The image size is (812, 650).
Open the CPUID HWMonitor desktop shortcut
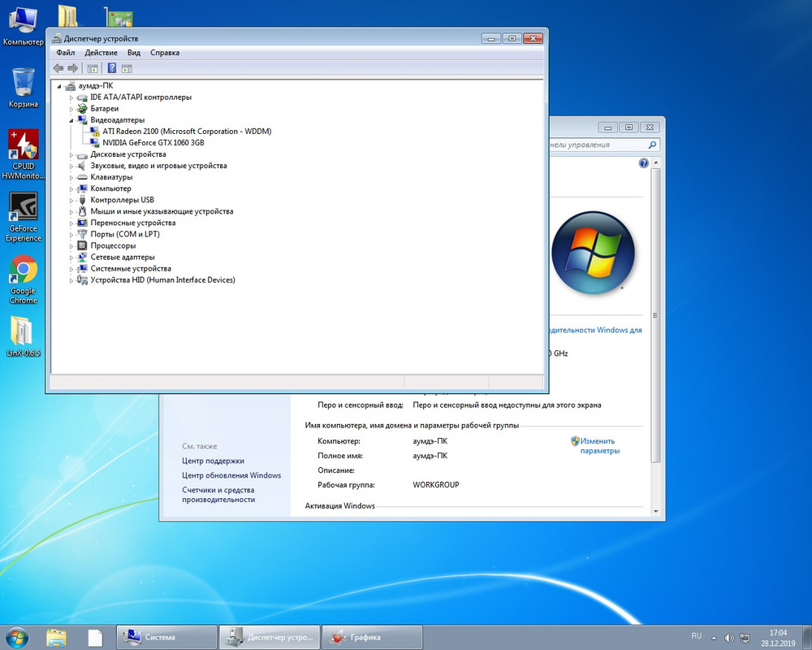(24, 154)
